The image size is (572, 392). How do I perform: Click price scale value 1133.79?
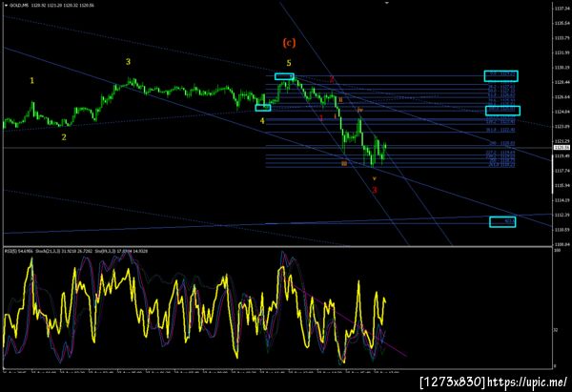coord(562,38)
